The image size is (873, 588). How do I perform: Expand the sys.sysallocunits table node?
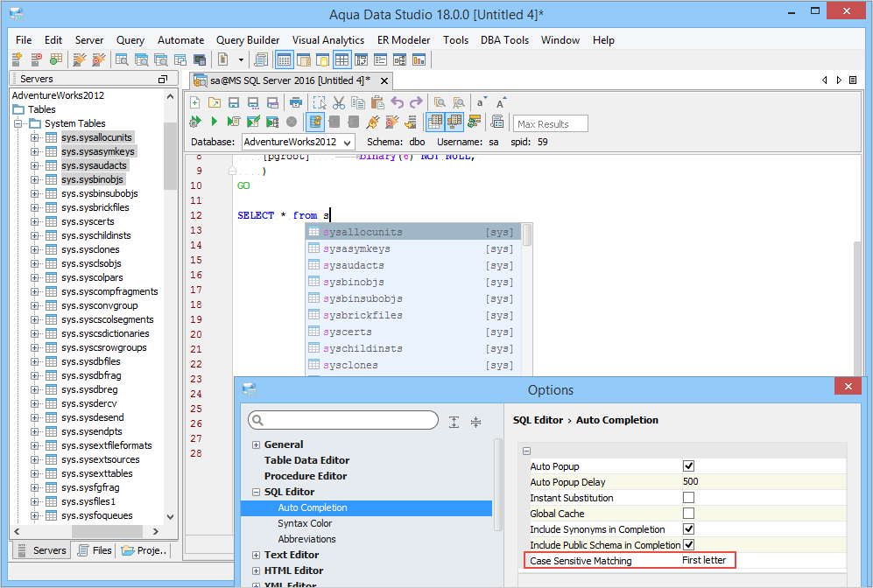[35, 137]
